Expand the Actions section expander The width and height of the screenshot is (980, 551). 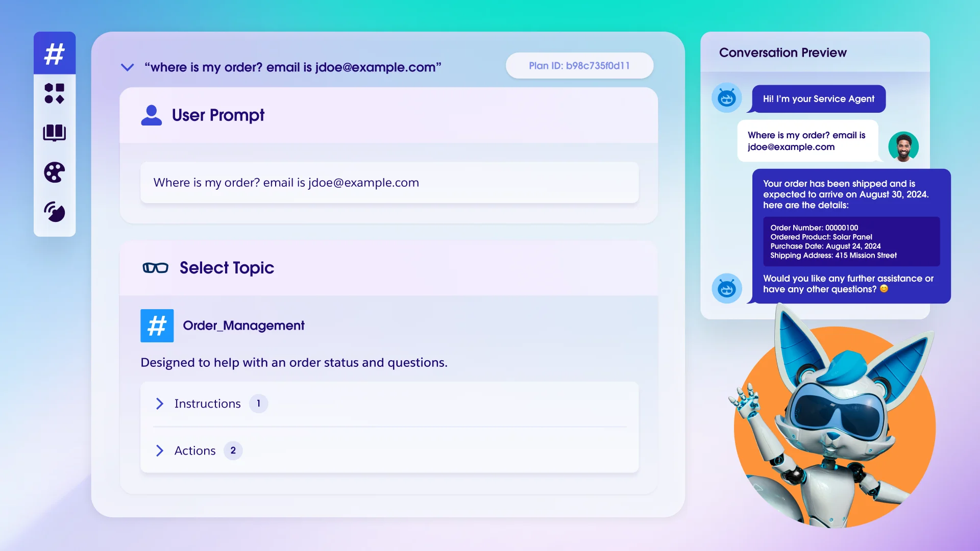pos(160,451)
